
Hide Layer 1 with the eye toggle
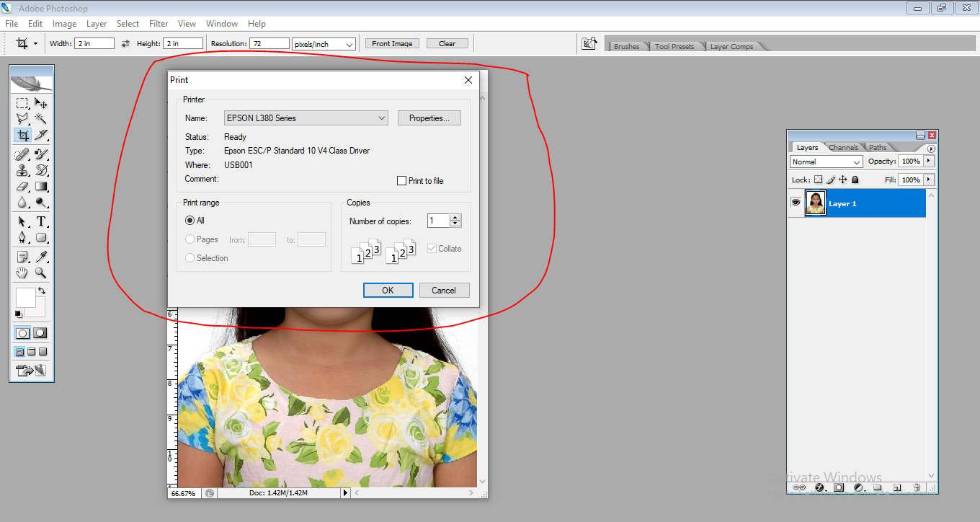pyautogui.click(x=796, y=203)
